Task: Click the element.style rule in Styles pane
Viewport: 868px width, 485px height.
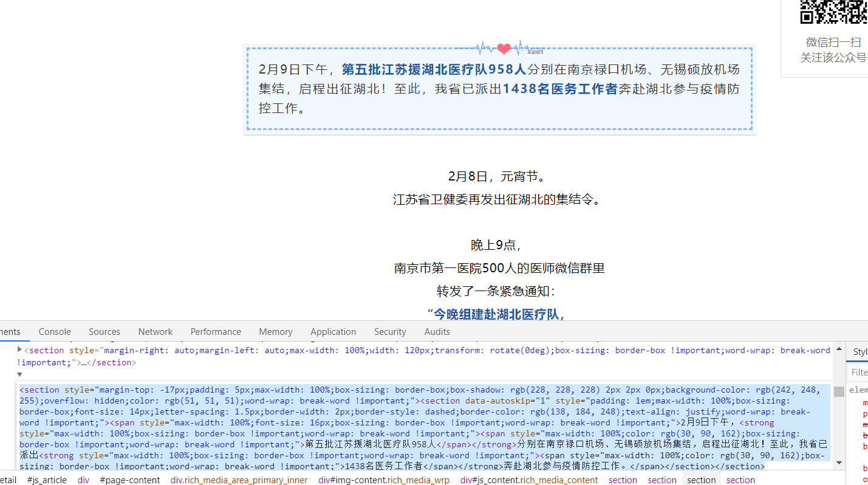Action: click(x=858, y=390)
